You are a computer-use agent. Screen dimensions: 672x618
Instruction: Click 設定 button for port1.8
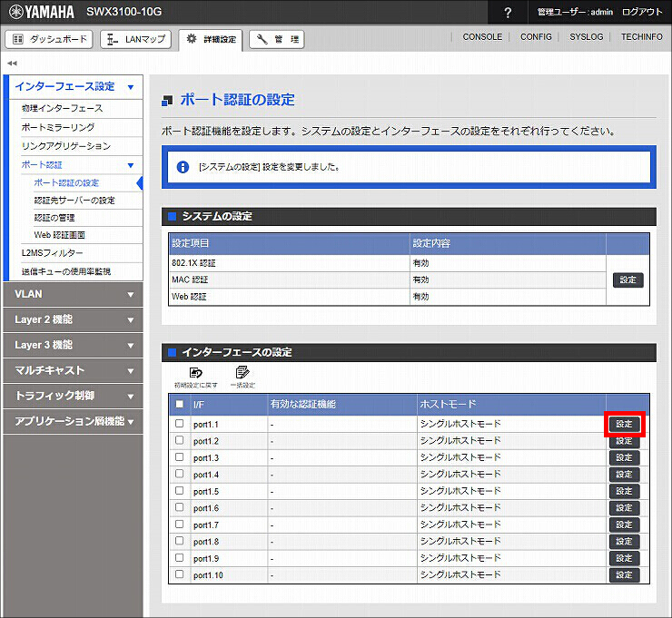point(625,542)
